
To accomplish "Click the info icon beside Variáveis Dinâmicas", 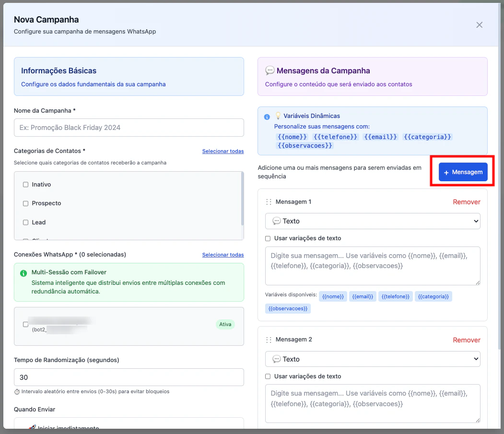I will click(x=267, y=117).
